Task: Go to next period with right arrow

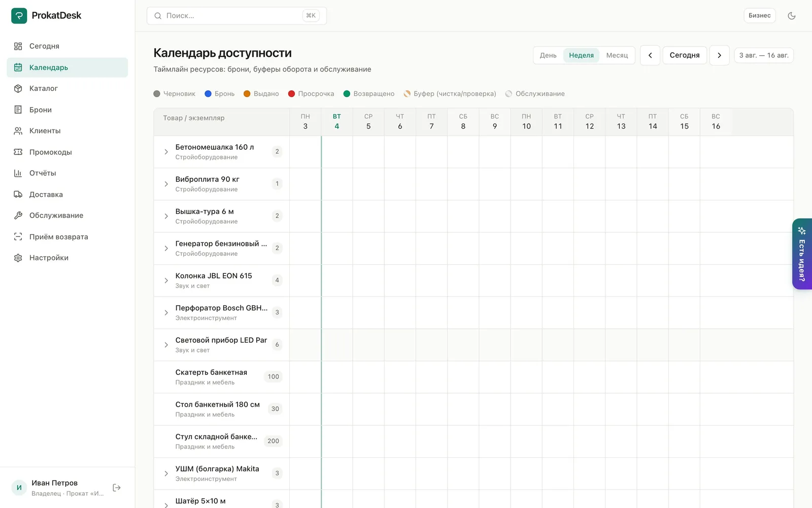Action: [719, 55]
